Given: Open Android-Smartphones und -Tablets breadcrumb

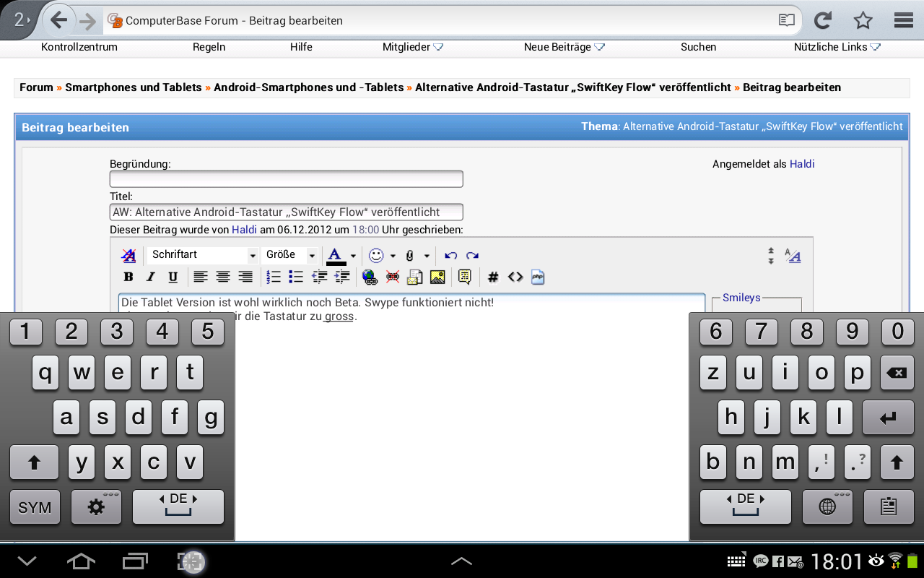Looking at the screenshot, I should pos(309,87).
